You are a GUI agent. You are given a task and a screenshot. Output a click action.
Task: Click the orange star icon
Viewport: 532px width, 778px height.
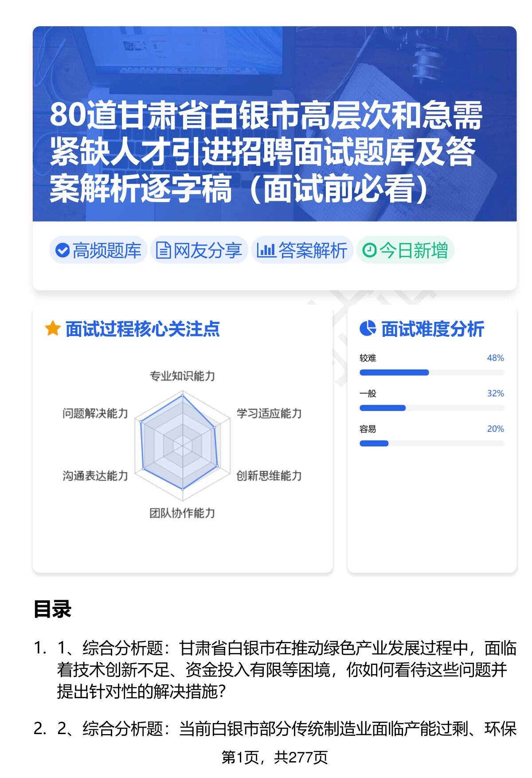tap(52, 329)
